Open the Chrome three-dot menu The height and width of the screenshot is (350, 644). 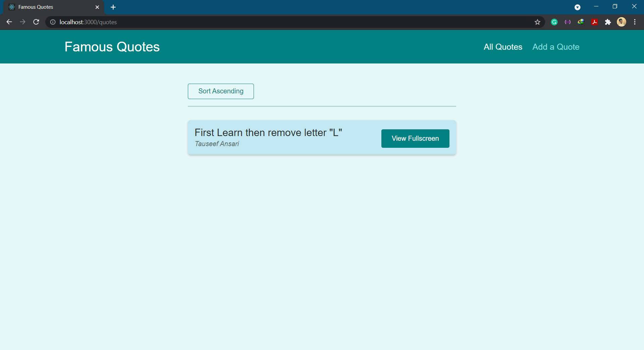(635, 22)
